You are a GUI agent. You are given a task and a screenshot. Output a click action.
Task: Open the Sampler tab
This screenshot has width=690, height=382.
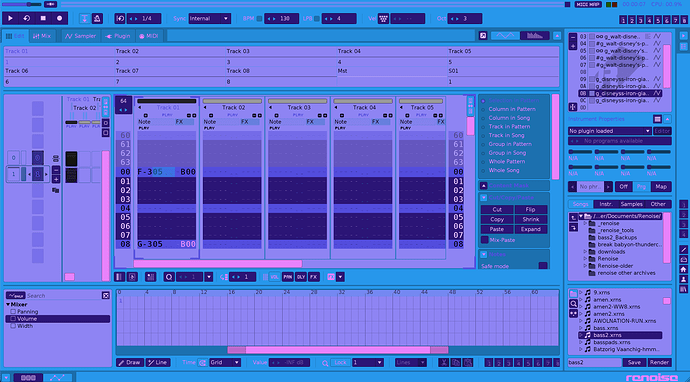coord(81,36)
